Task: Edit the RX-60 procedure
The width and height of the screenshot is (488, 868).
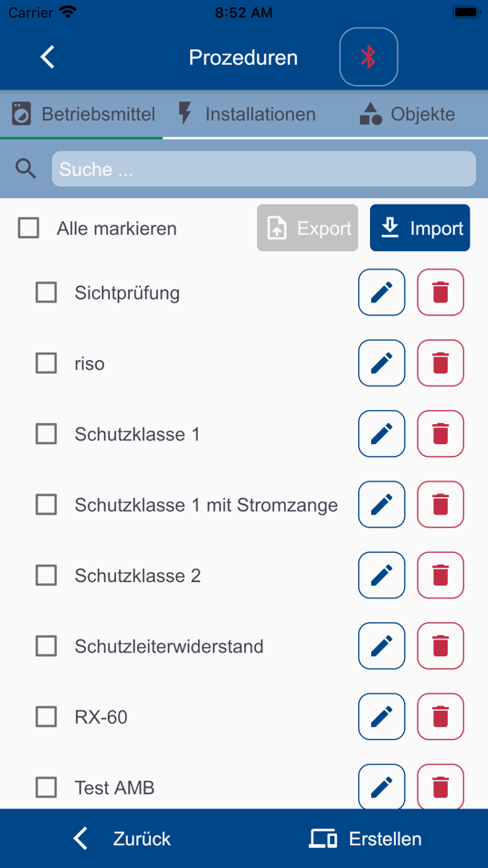Action: 382,717
